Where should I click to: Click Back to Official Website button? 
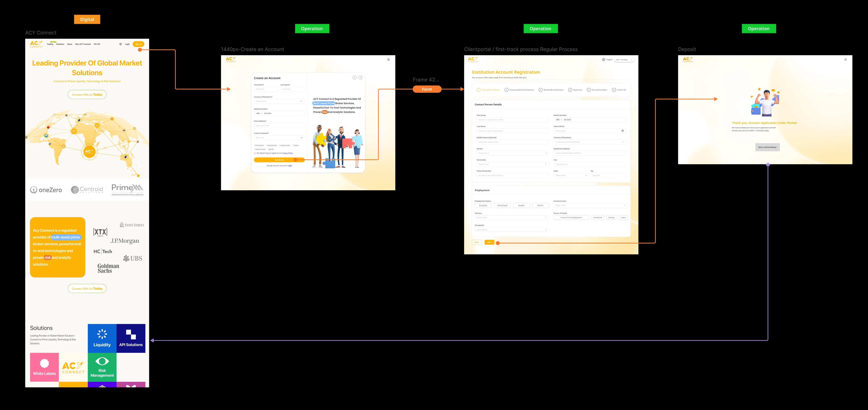768,147
